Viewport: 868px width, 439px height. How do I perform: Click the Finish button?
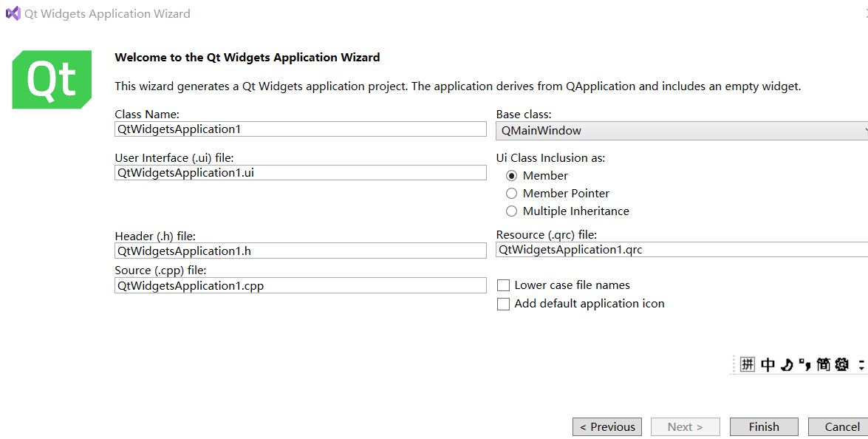coord(764,427)
